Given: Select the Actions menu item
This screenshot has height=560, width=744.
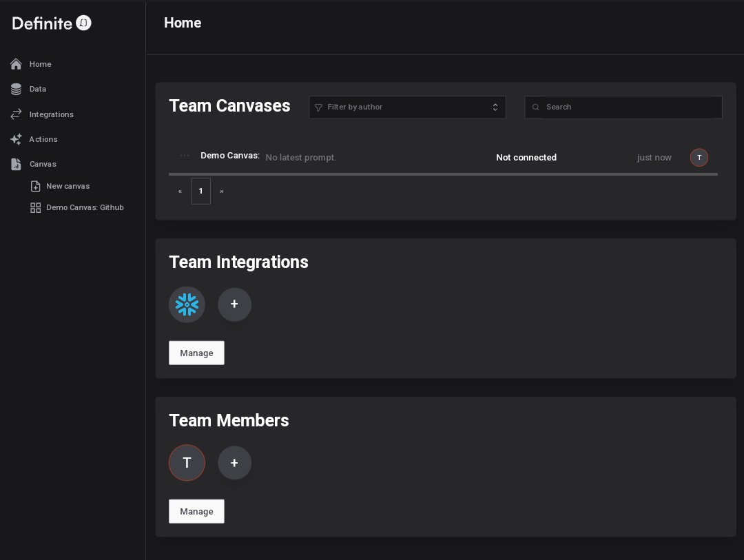Looking at the screenshot, I should coord(43,139).
